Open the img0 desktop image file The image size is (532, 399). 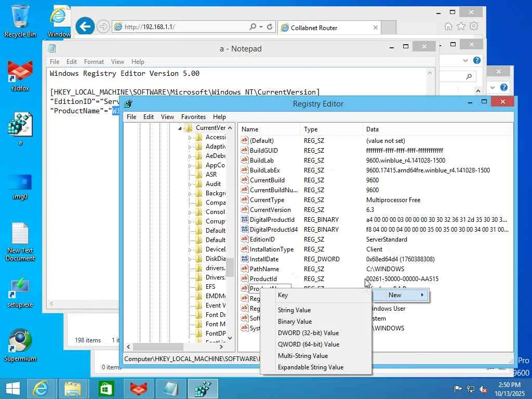point(20,187)
